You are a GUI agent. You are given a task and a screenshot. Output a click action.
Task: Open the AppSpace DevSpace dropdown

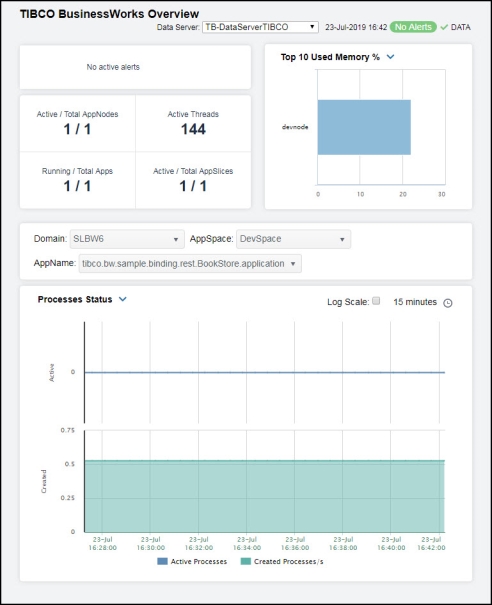(x=293, y=239)
